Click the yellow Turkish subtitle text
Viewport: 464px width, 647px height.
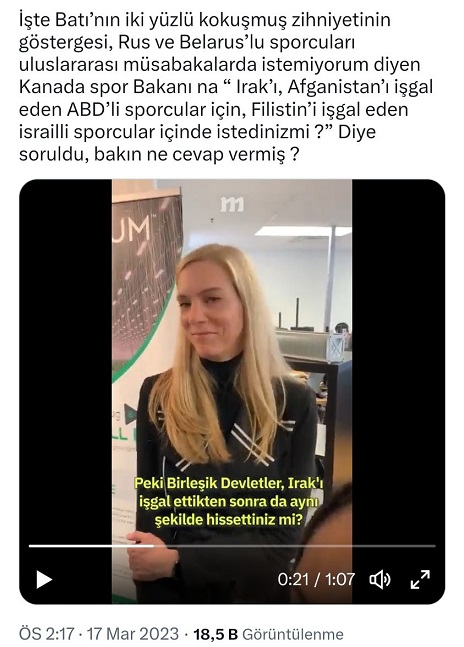[228, 501]
